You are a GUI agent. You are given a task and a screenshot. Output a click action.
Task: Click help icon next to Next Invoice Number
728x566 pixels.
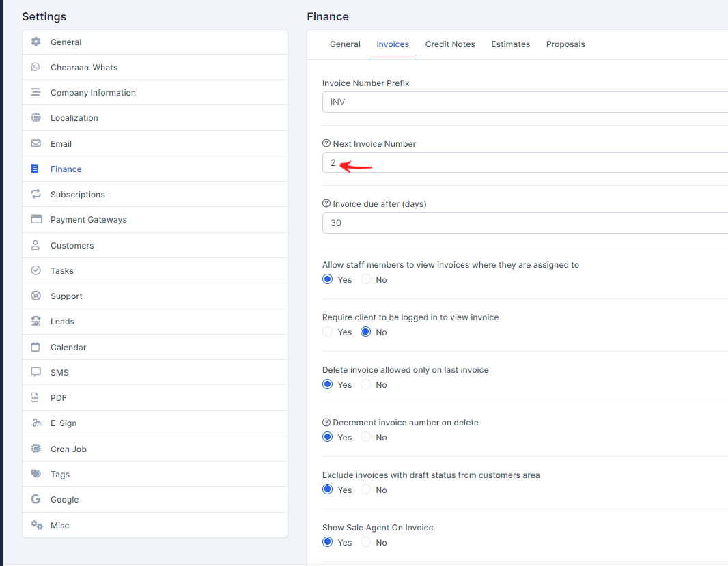[326, 144]
